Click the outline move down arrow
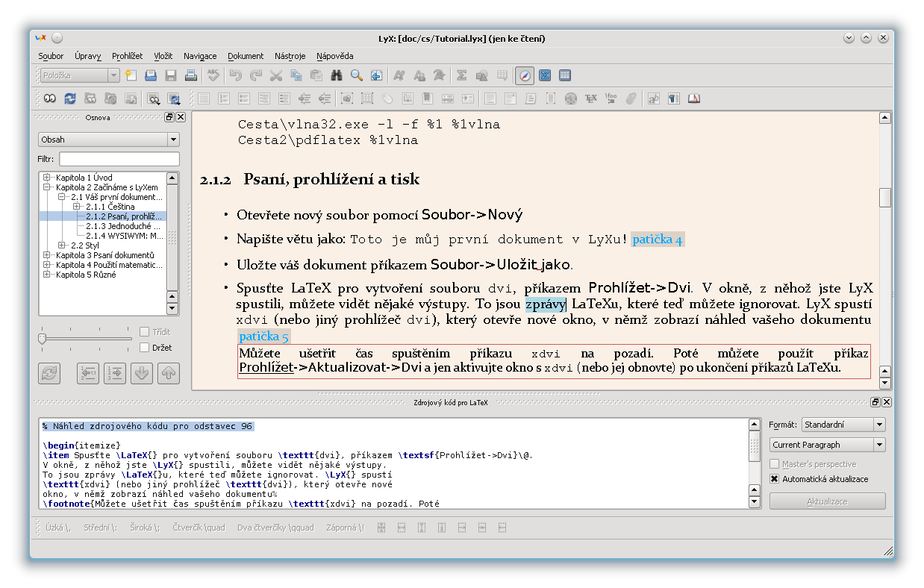This screenshot has height=588, width=924. click(x=142, y=373)
